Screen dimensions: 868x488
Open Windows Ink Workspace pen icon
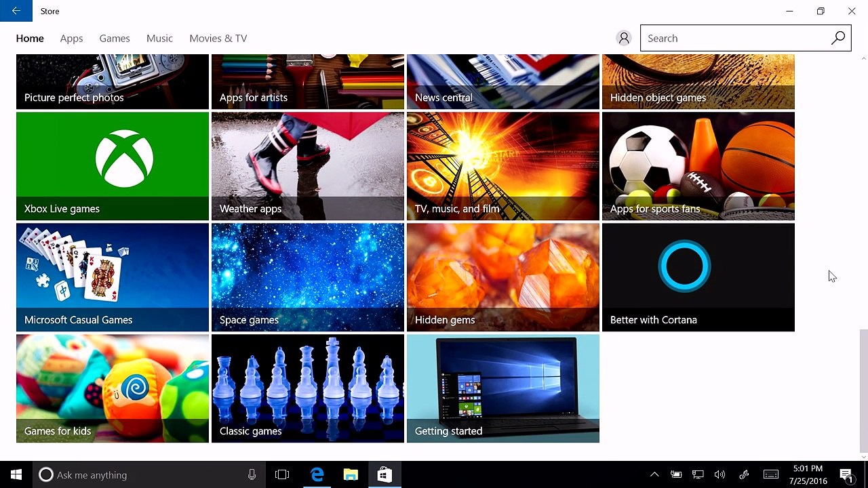(744, 474)
